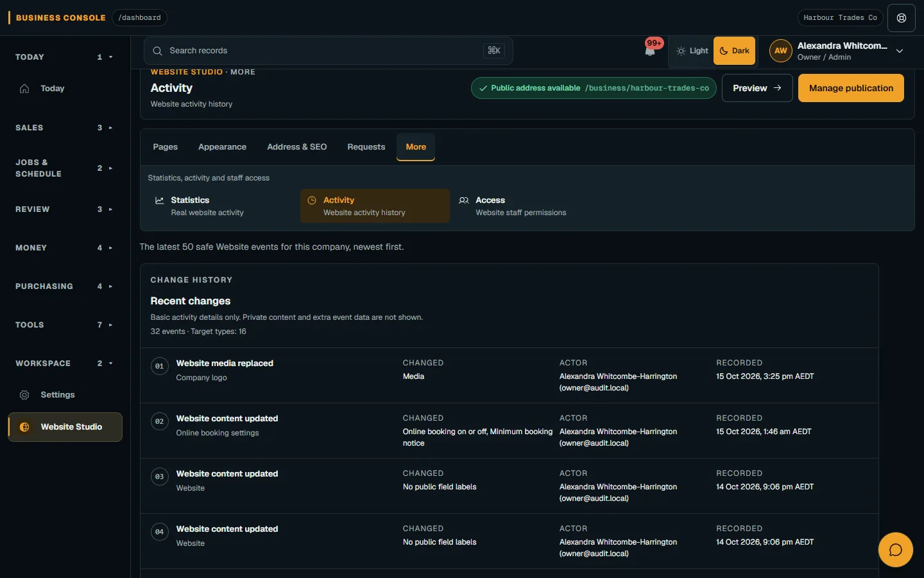Switch to the Appearance tab

pos(222,147)
